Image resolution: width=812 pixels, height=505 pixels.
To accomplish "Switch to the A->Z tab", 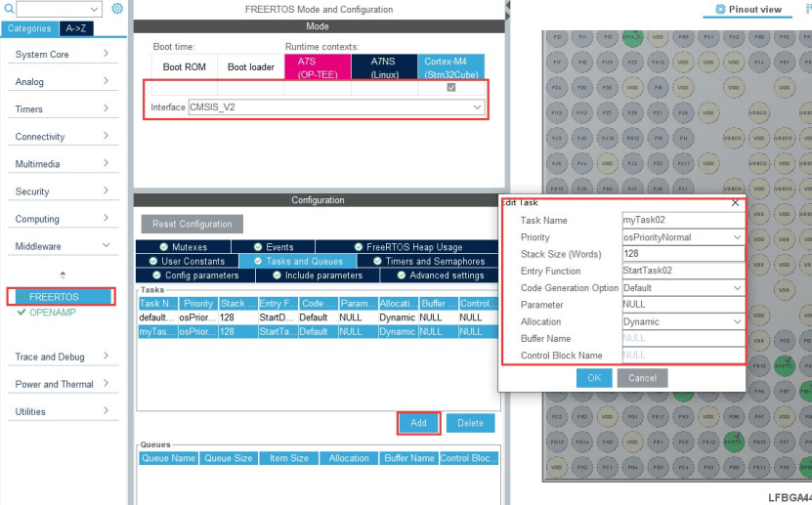I will point(76,28).
